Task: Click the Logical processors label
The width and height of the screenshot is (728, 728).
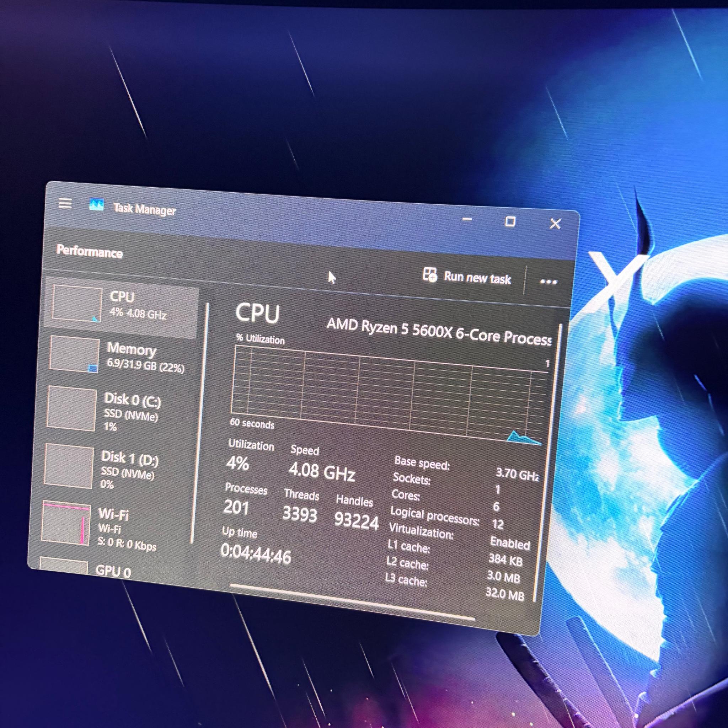Action: click(x=435, y=516)
